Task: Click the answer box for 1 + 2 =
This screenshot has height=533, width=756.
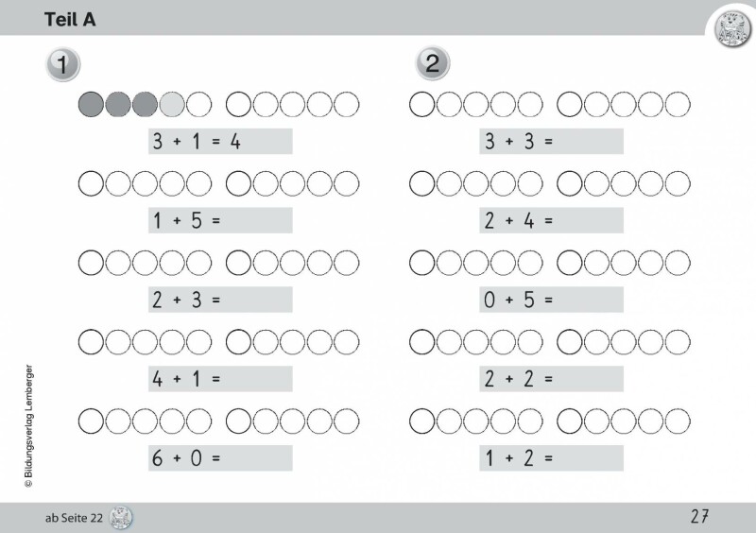Action: 586,457
